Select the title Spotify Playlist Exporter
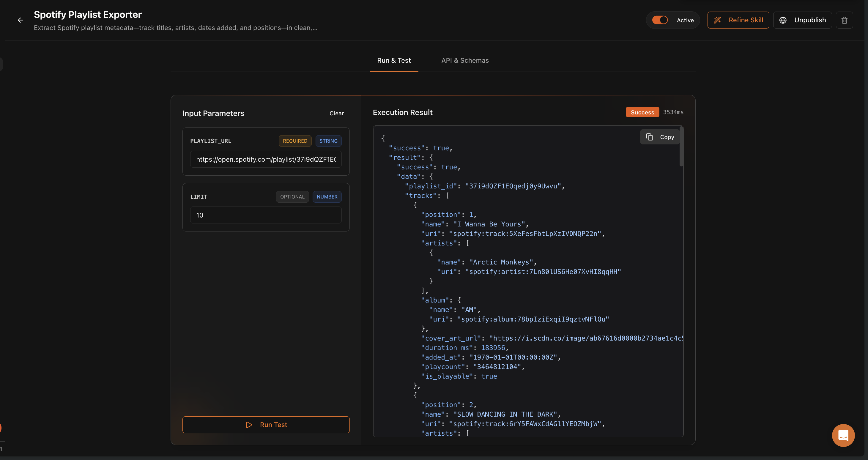 point(87,14)
